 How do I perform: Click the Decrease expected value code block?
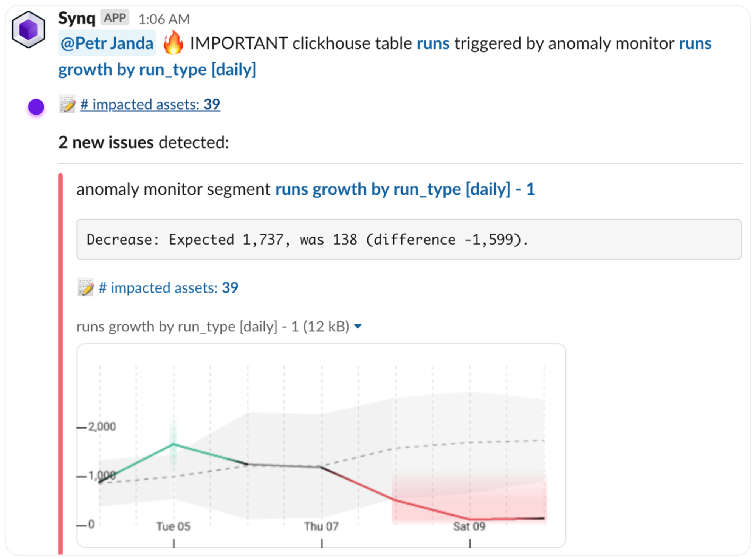point(408,239)
